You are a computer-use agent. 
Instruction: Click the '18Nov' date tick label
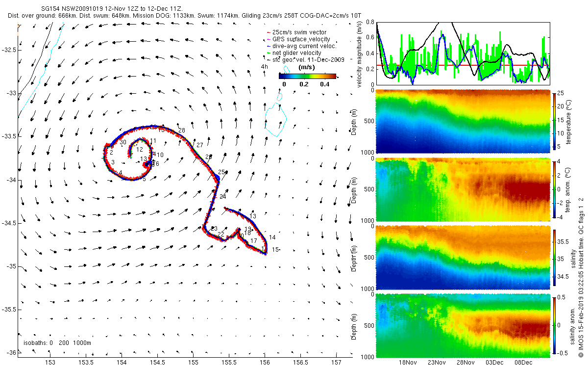click(x=408, y=363)
